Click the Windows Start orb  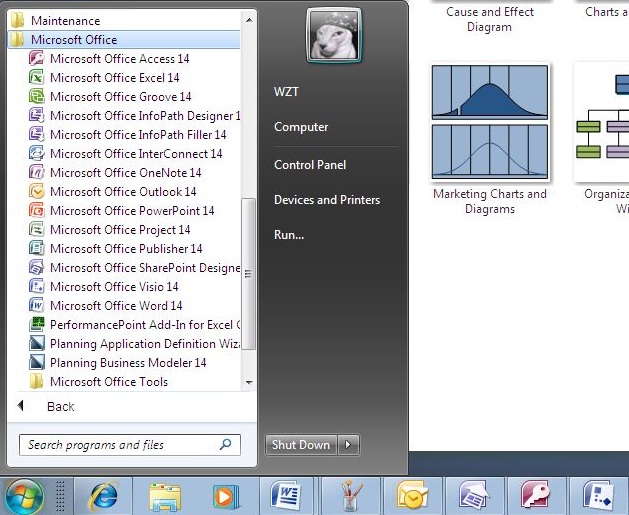24,495
